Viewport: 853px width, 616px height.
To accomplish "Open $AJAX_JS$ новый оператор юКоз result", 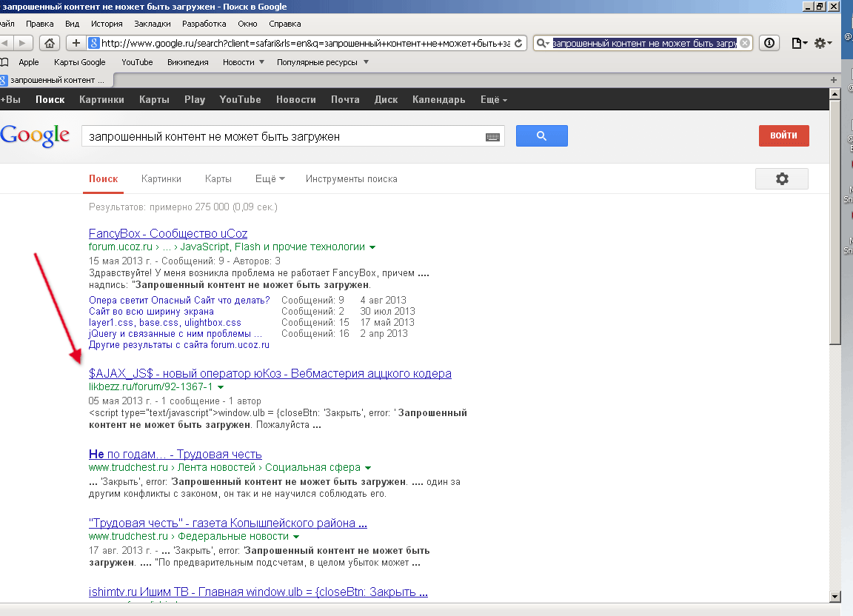I will click(x=270, y=373).
